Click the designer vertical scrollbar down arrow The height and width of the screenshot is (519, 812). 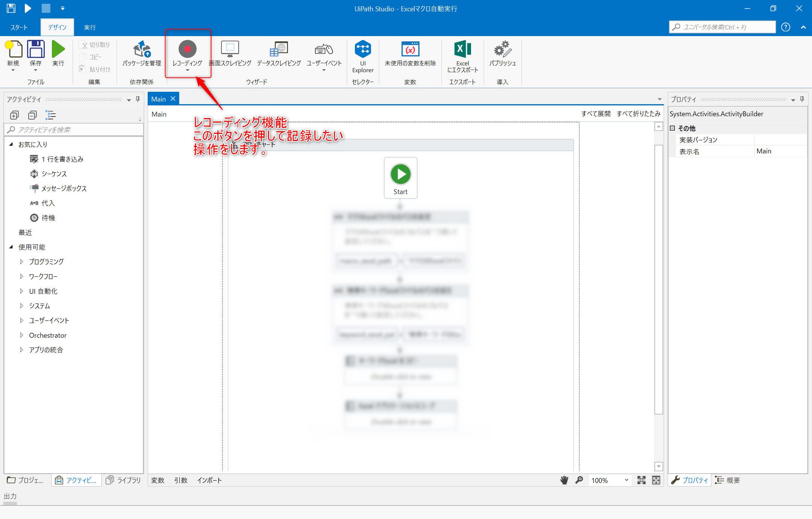pos(659,467)
